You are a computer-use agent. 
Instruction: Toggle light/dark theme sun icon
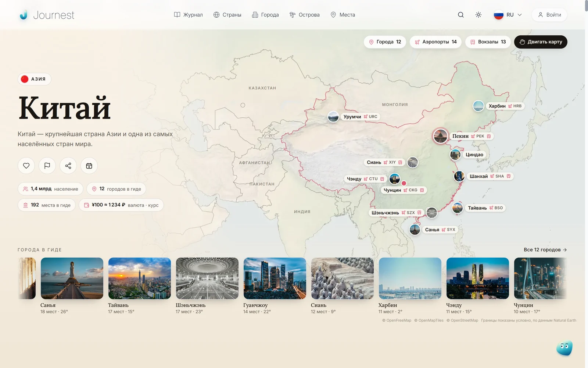tap(478, 15)
